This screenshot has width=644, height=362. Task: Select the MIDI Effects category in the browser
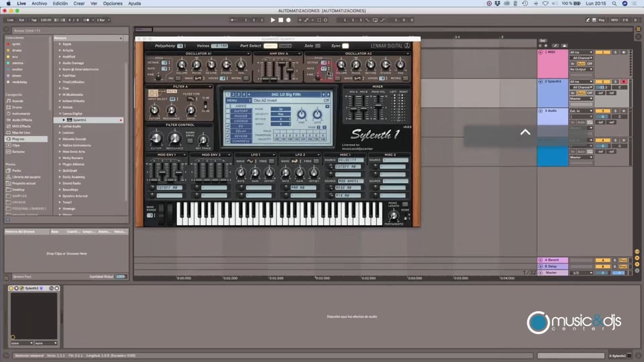coord(21,126)
